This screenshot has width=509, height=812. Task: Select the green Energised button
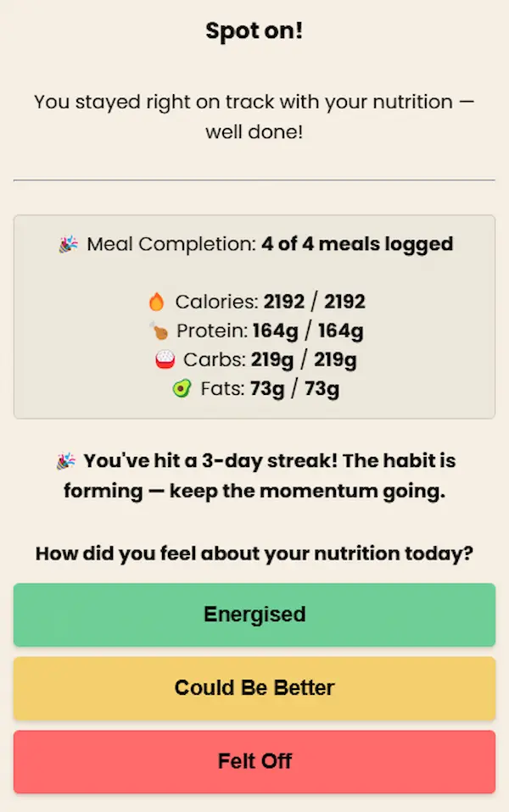[255, 615]
